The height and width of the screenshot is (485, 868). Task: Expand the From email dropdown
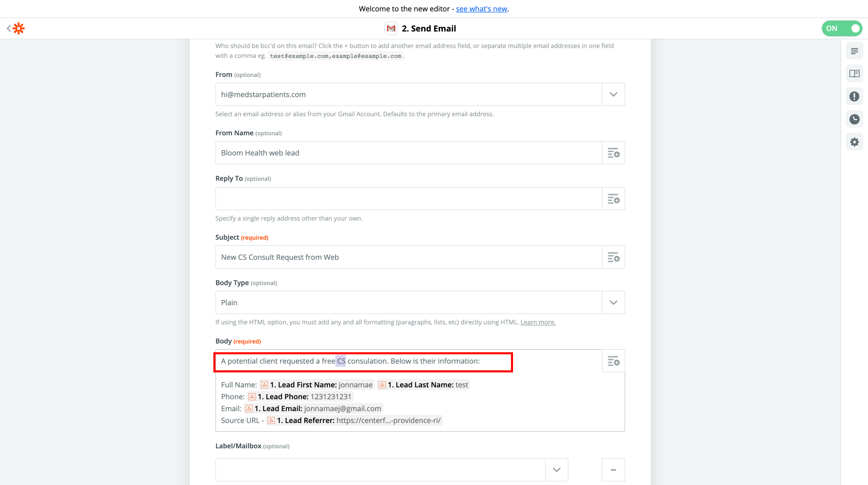click(x=613, y=95)
